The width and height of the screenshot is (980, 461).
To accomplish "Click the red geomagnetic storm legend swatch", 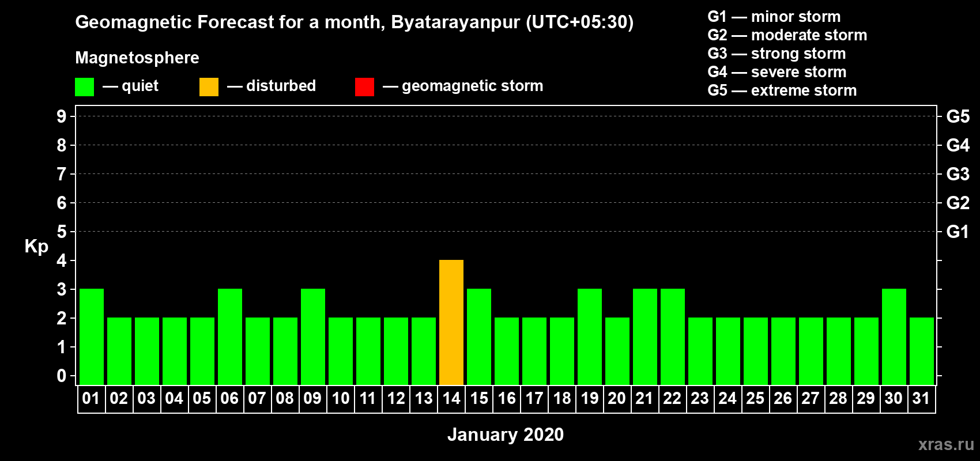I will click(364, 87).
